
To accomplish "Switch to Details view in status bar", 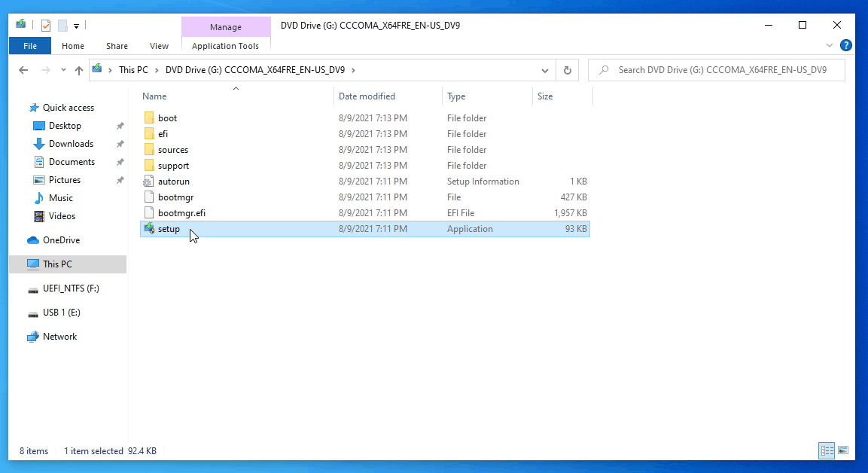I will [827, 451].
